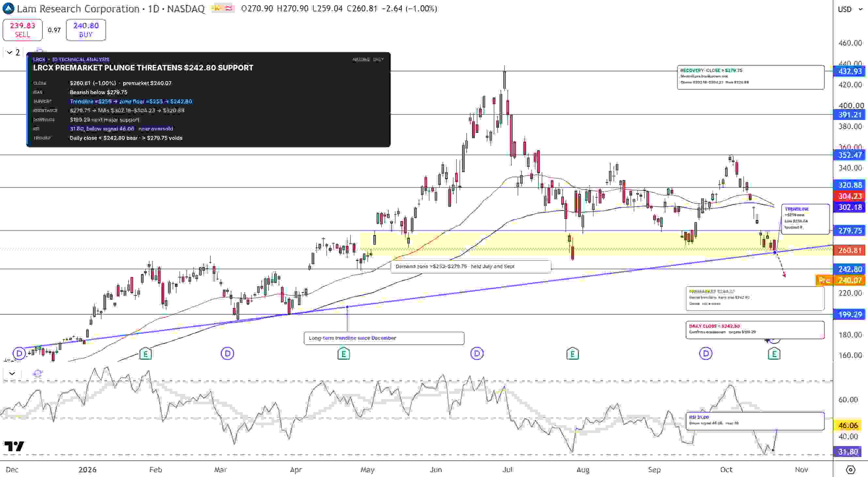The width and height of the screenshot is (868, 477).
Task: Select the 432.93 price line label
Action: (849, 71)
